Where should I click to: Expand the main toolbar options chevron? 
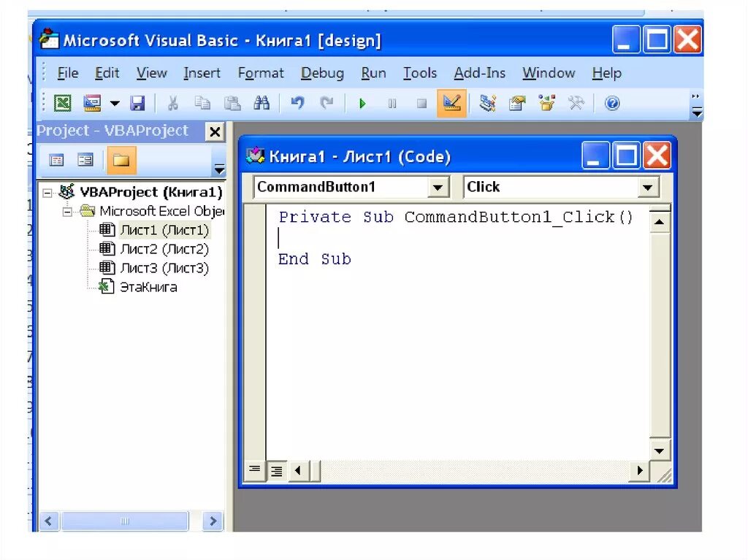pyautogui.click(x=696, y=106)
